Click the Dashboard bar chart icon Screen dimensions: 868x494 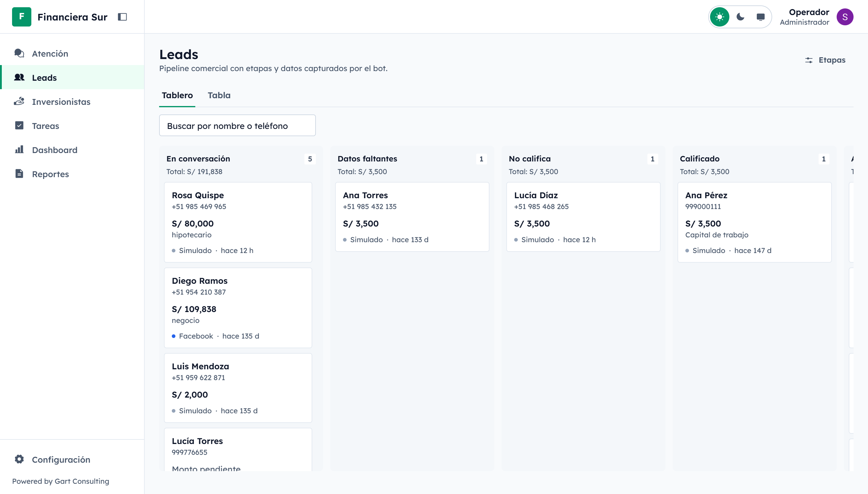(x=19, y=150)
